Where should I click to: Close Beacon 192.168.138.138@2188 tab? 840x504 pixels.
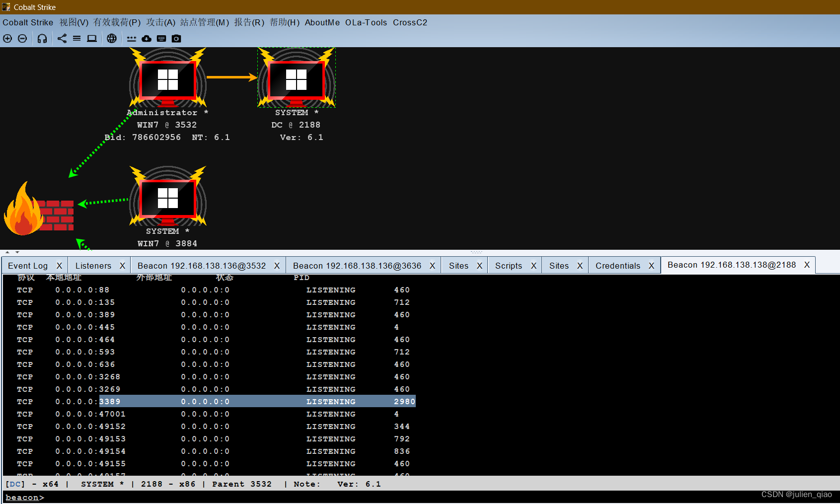(807, 265)
